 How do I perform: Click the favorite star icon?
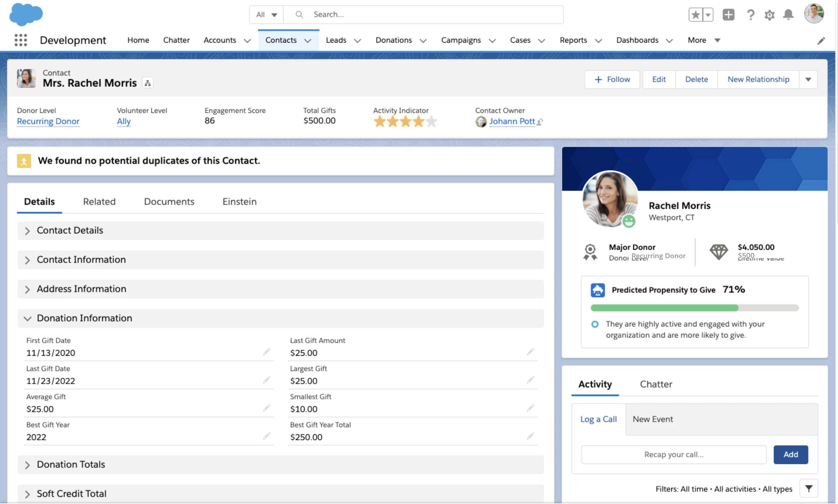tap(695, 15)
